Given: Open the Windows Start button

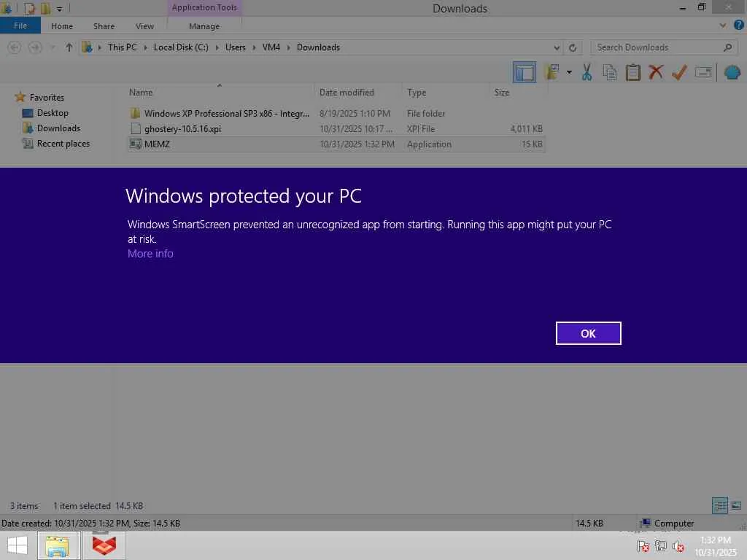Looking at the screenshot, I should 18,545.
